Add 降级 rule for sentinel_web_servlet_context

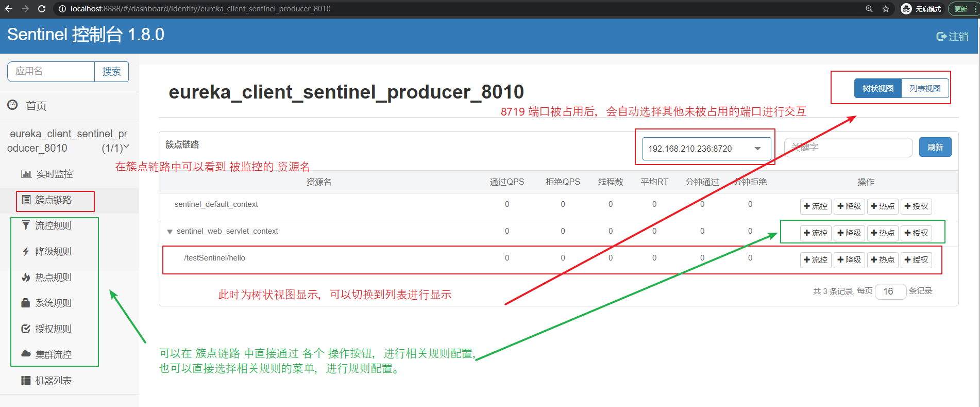pyautogui.click(x=849, y=233)
